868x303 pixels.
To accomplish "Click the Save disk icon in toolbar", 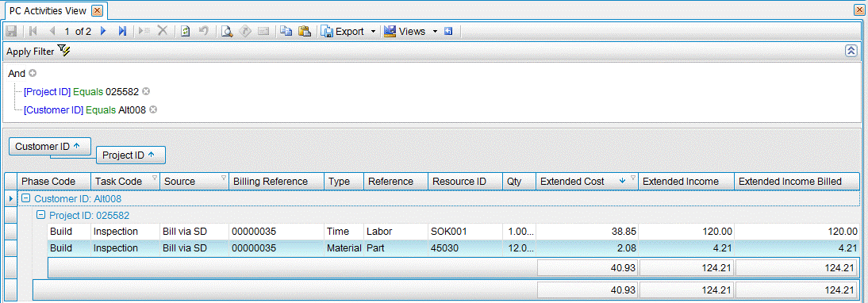I will 10,32.
